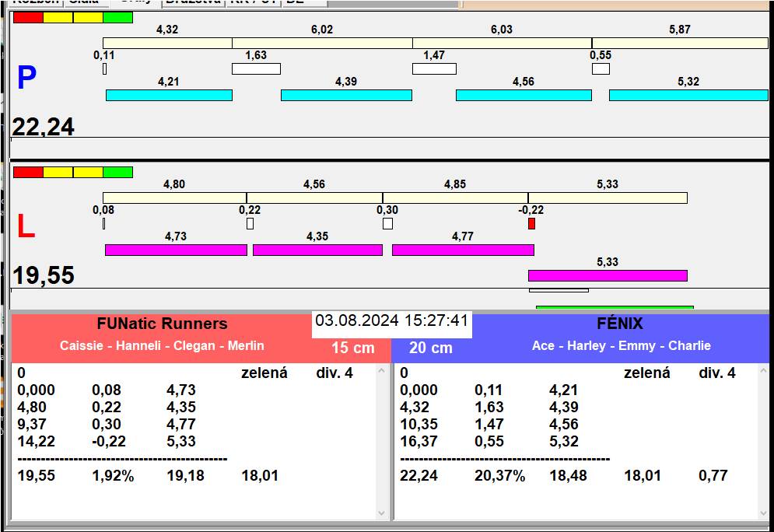Click the green start light in lane L
The image size is (774, 532).
tap(117, 172)
